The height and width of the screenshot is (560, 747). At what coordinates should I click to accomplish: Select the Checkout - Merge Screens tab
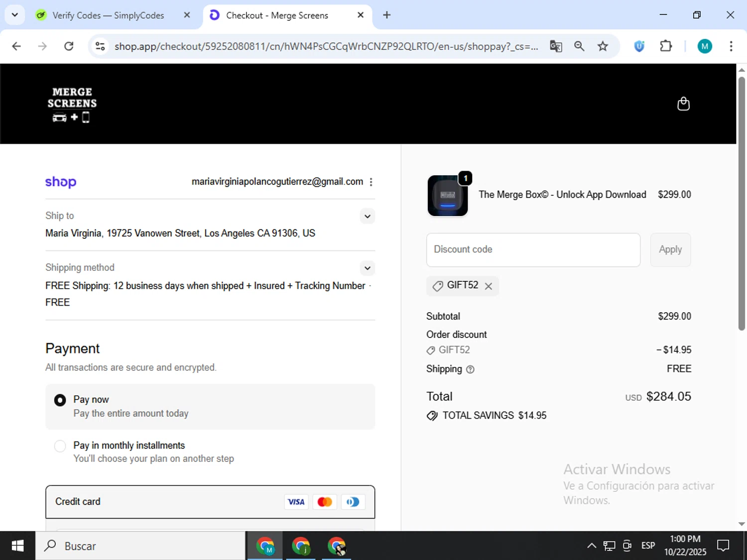tap(277, 15)
